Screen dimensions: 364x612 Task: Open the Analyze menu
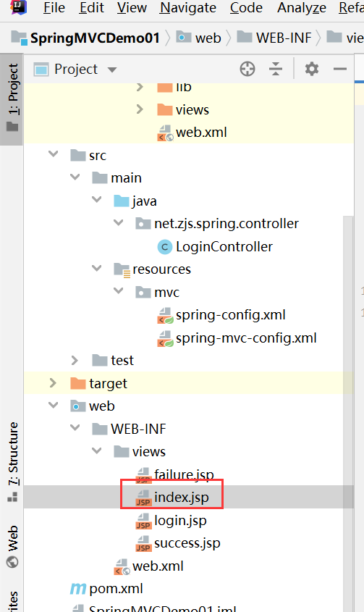302,8
